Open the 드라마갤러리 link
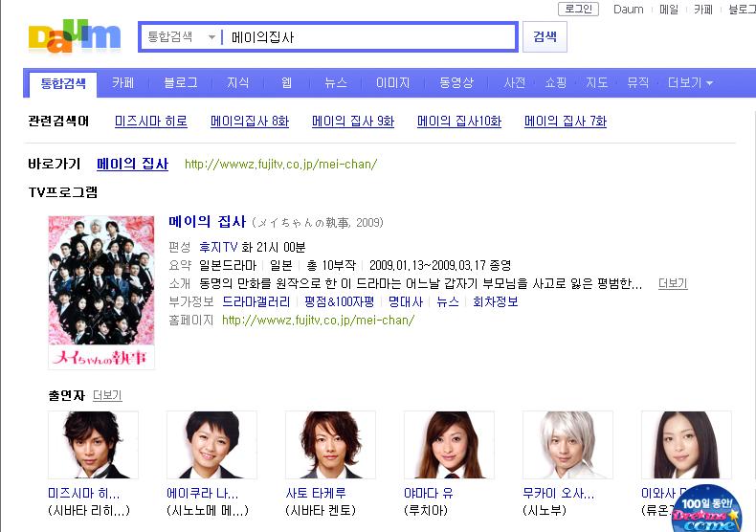 click(x=256, y=302)
